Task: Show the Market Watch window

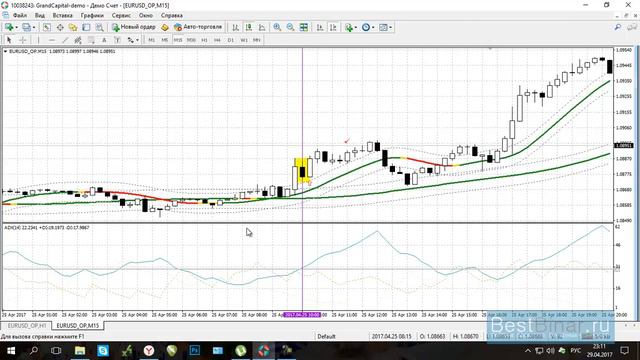Action: click(47, 27)
